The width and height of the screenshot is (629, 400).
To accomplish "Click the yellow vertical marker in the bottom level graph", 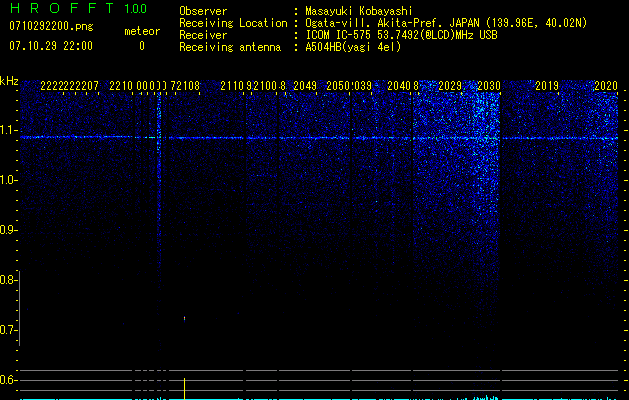I will (185, 388).
